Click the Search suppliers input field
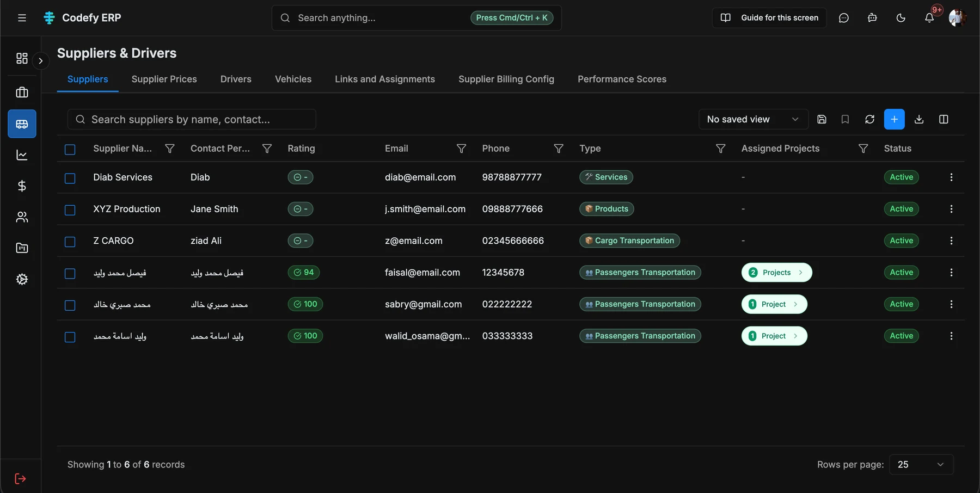 192,119
